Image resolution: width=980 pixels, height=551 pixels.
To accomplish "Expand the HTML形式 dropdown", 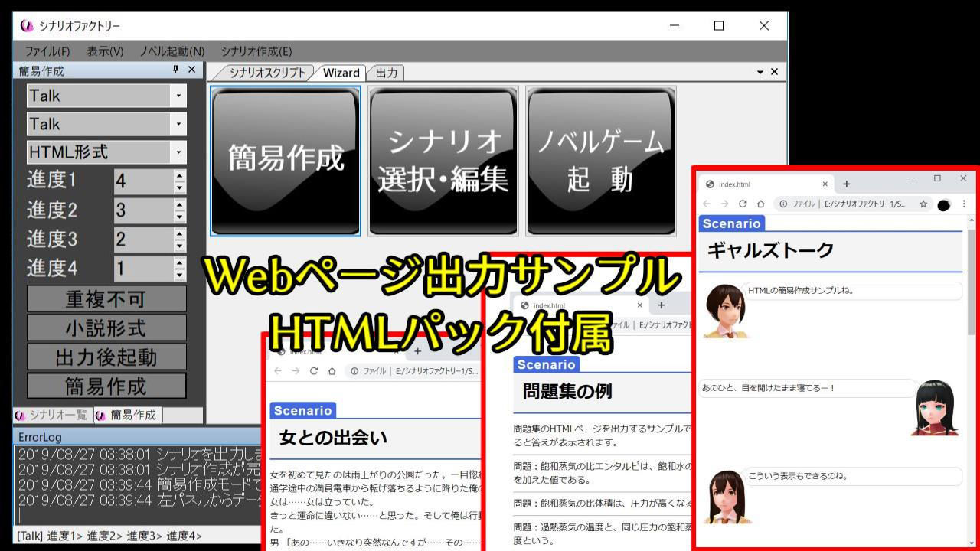I will (x=178, y=152).
